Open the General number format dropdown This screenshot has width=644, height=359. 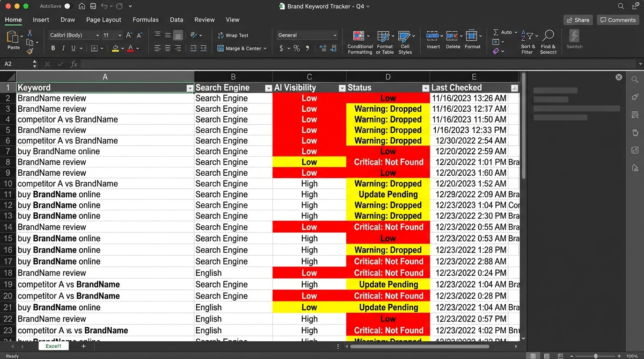[x=307, y=35]
